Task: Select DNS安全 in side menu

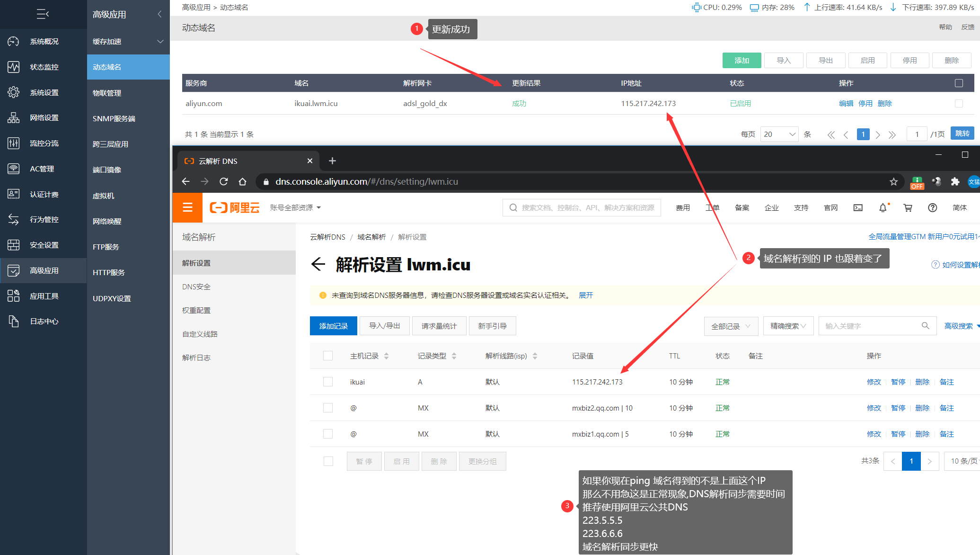Action: (x=196, y=286)
